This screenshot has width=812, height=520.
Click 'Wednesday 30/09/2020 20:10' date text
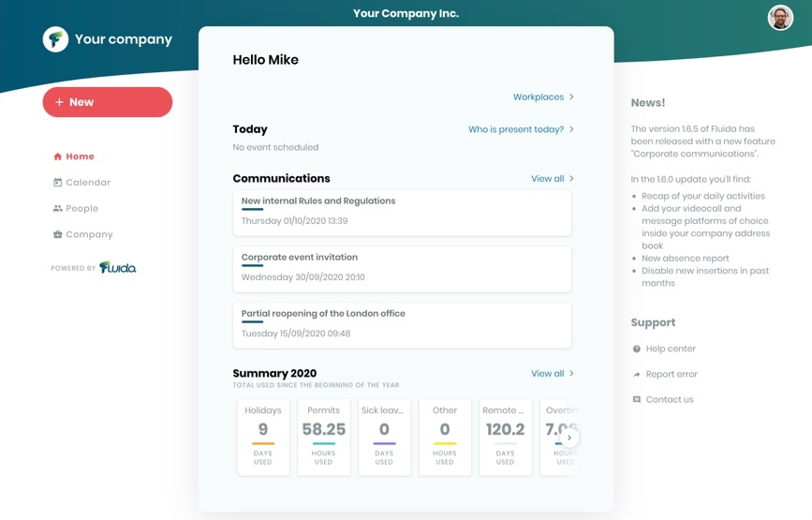pyautogui.click(x=303, y=277)
